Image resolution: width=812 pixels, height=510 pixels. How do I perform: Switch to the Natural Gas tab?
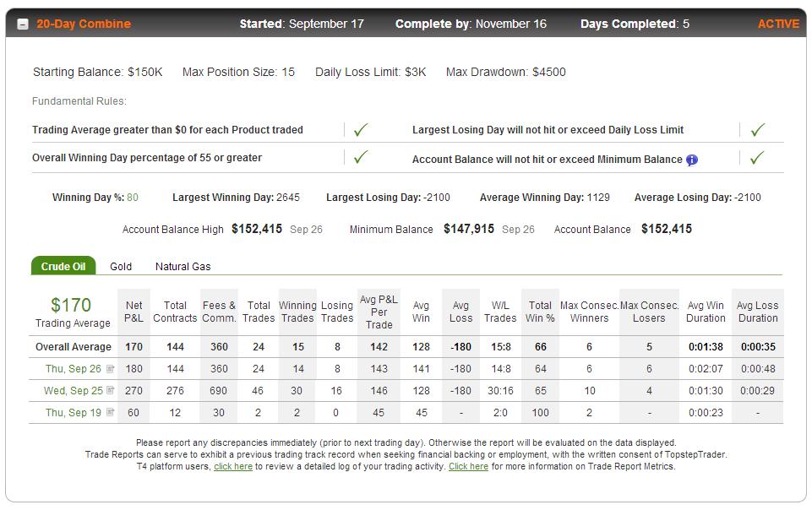tap(183, 266)
